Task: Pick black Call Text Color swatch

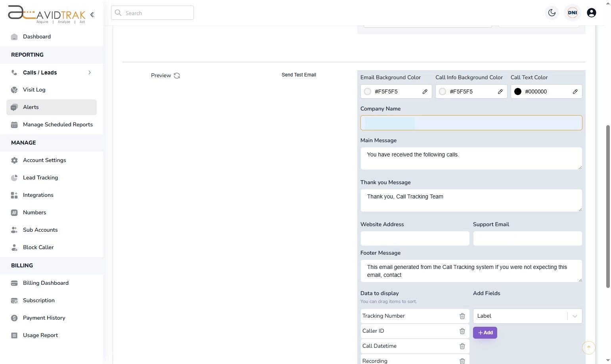Action: (x=518, y=91)
